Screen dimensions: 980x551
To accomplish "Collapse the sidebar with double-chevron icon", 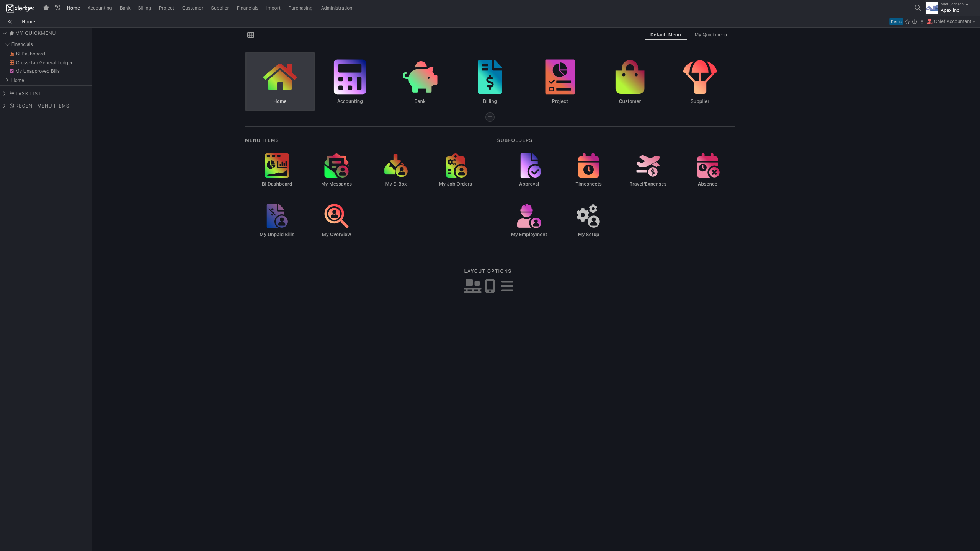I will [x=10, y=22].
